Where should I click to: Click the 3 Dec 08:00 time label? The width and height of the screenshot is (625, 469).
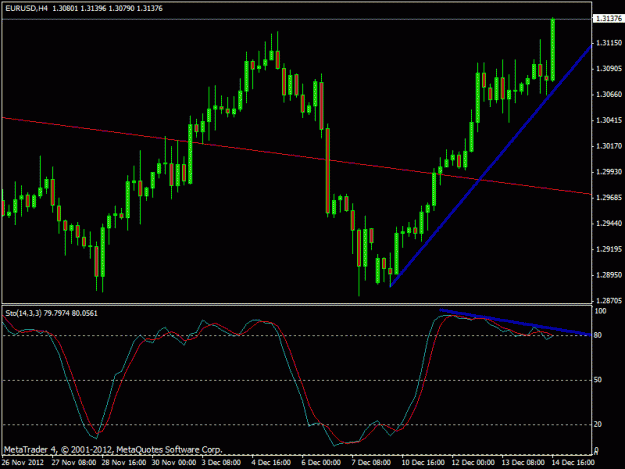[x=221, y=463]
